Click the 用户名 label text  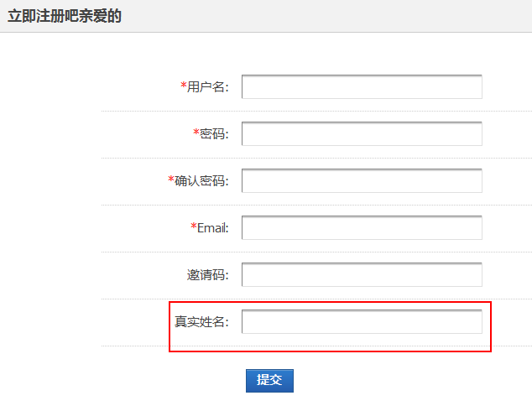(x=207, y=87)
